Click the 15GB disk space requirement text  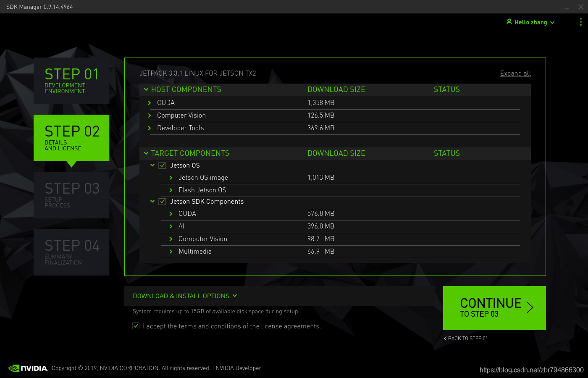coord(216,312)
